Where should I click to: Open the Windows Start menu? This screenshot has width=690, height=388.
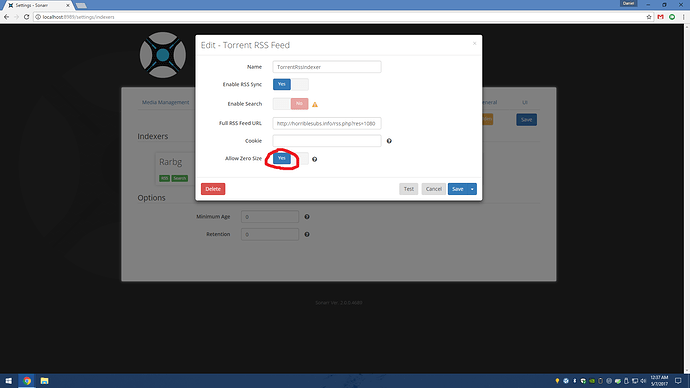[x=9, y=381]
